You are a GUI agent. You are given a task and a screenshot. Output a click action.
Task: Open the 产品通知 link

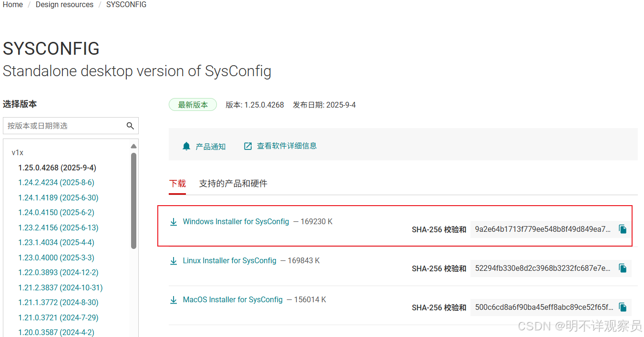point(211,147)
